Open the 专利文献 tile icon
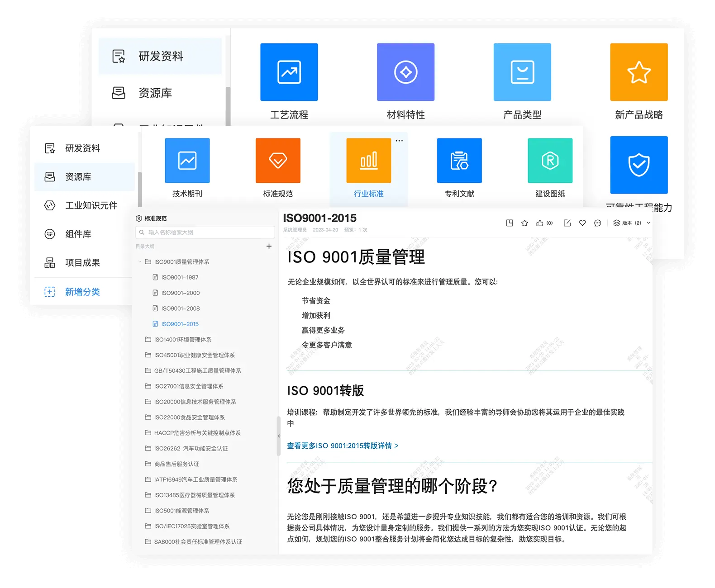This screenshot has height=588, width=715. click(459, 161)
